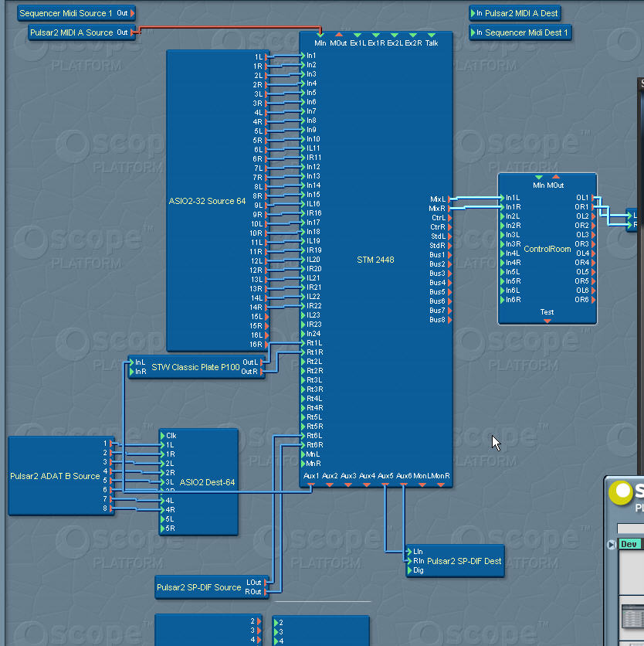
Task: Click the Bus8 output port of STM 2448
Action: coord(449,320)
